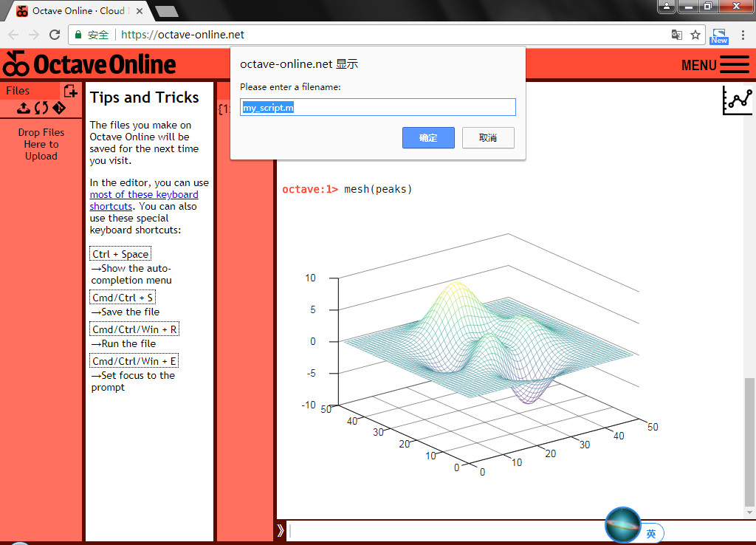Open a new browser tab
Image resolution: width=756 pixels, height=545 pixels.
(x=167, y=11)
